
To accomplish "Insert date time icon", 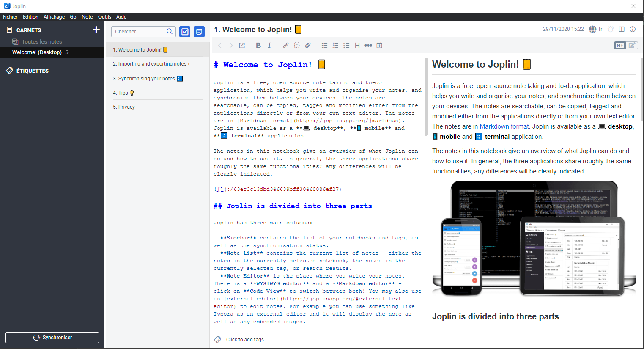I will tap(379, 45).
